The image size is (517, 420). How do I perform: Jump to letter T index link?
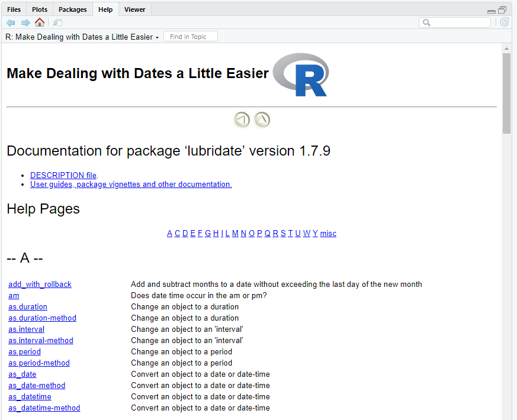[291, 233]
